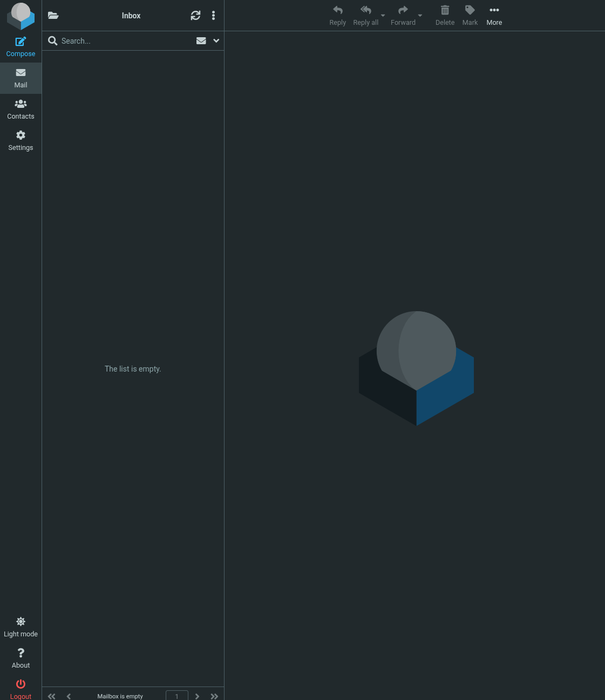605x700 pixels.
Task: Open the Forward options dropdown arrow
Action: click(x=420, y=16)
